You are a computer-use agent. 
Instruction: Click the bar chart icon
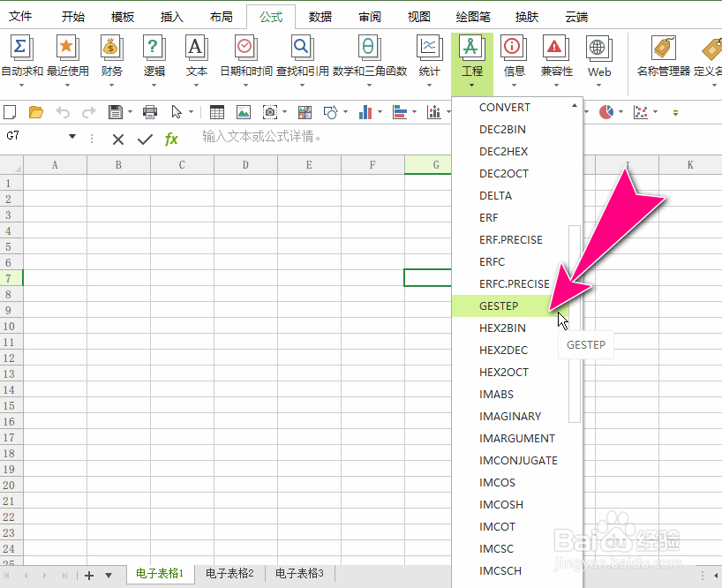[x=400, y=112]
